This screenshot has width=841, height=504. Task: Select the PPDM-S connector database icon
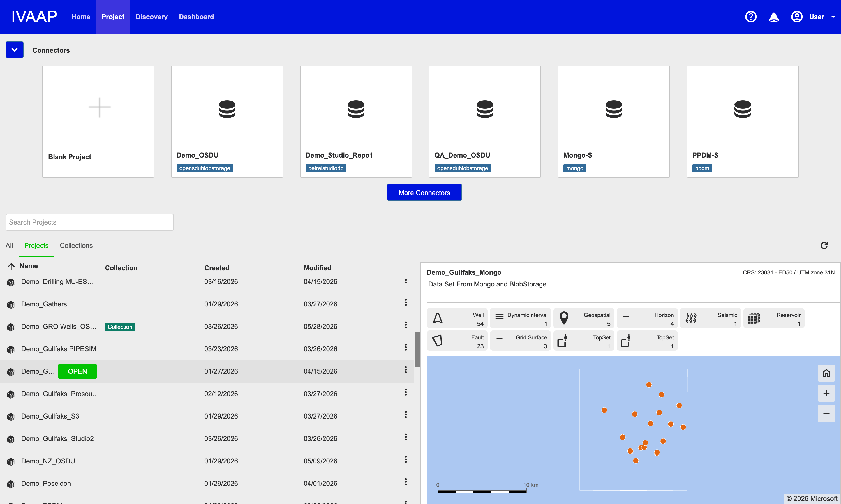(743, 109)
